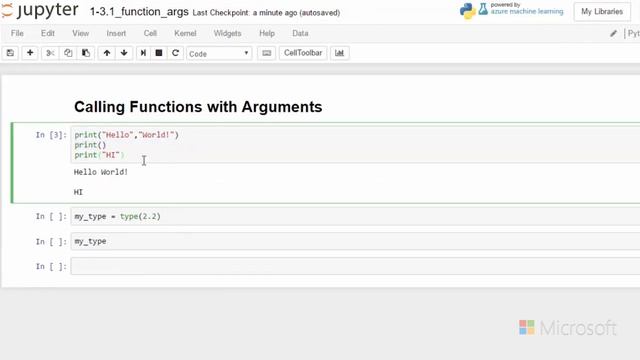
Task: Open the Widgets menu
Action: pyautogui.click(x=227, y=33)
